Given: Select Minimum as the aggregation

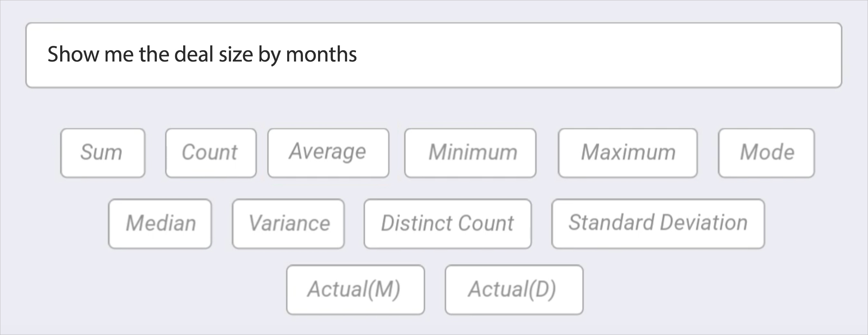Looking at the screenshot, I should point(470,153).
